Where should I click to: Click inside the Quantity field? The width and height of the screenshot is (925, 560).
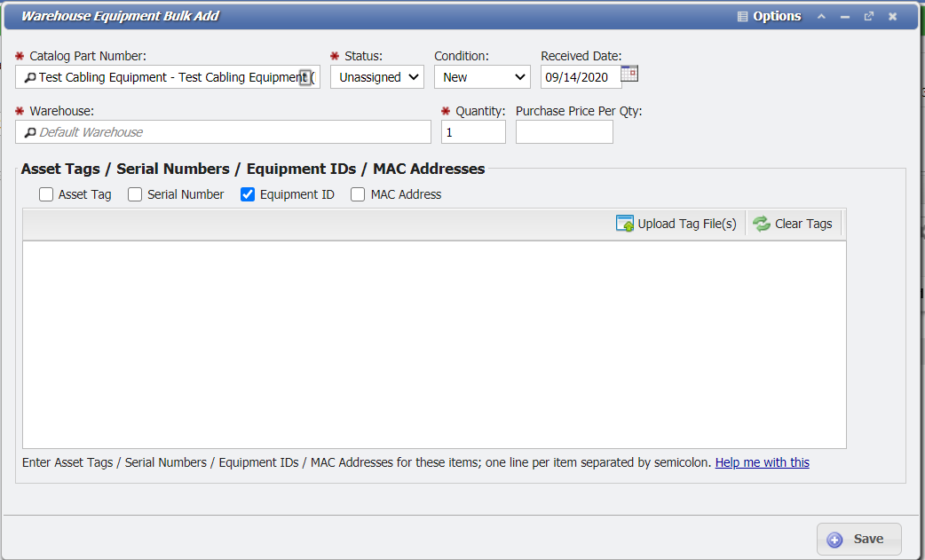(473, 131)
